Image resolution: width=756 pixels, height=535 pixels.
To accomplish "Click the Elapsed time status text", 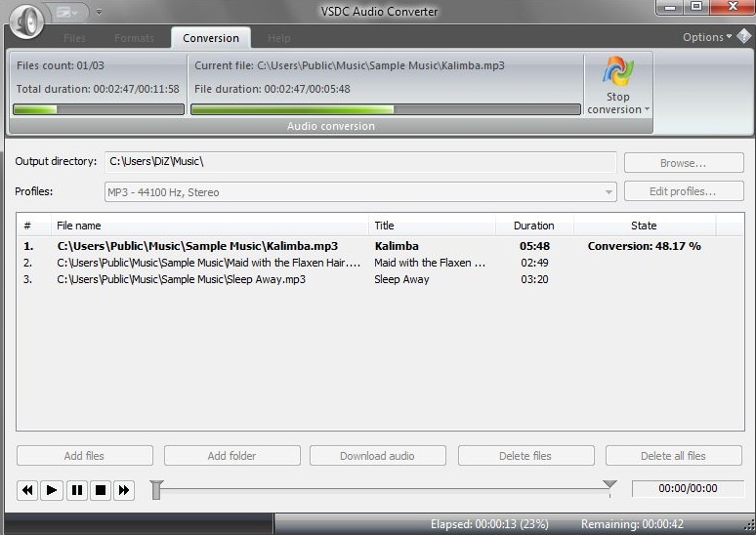I will click(x=489, y=524).
